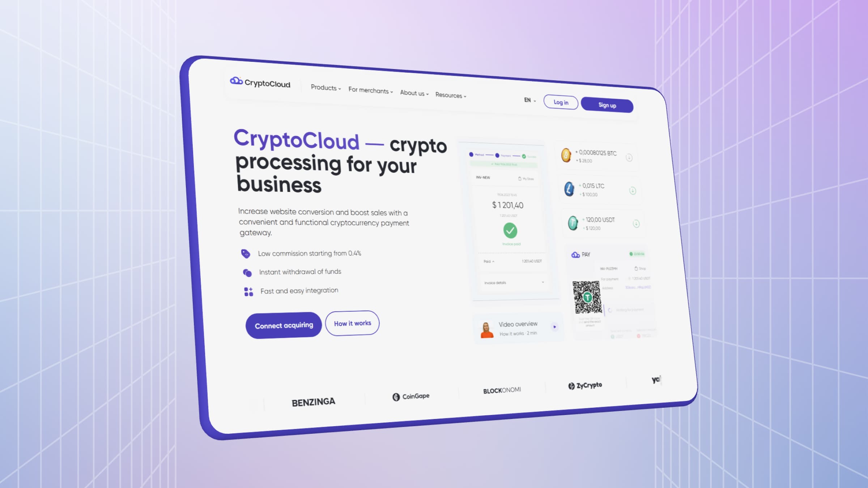Click the fast integration feature icon
868x488 pixels.
(x=248, y=291)
